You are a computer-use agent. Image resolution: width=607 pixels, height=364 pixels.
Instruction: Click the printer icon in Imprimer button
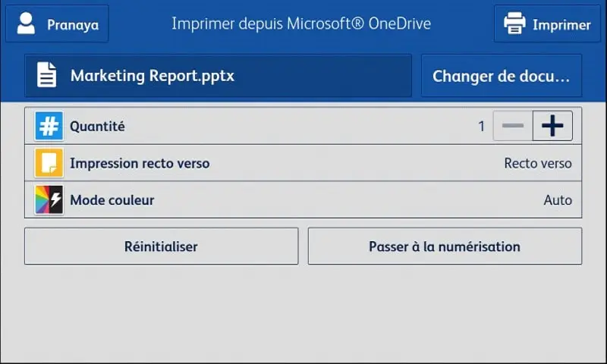tap(514, 24)
